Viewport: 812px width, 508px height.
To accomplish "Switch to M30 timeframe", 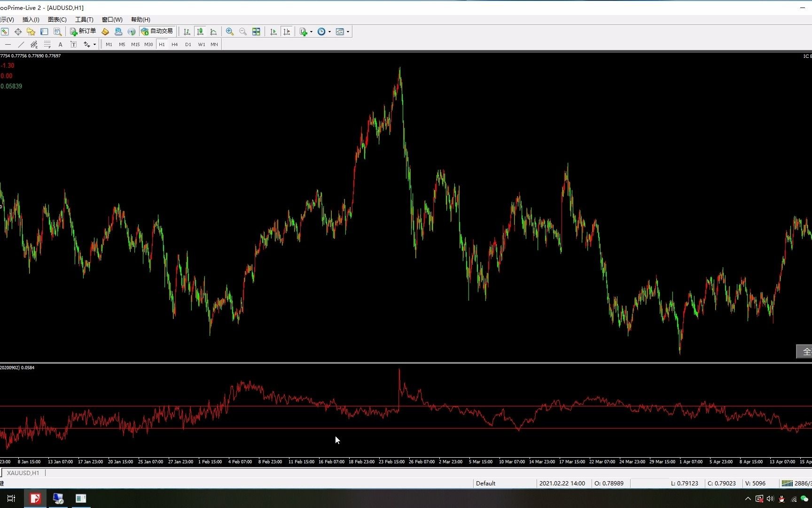I will coord(148,44).
